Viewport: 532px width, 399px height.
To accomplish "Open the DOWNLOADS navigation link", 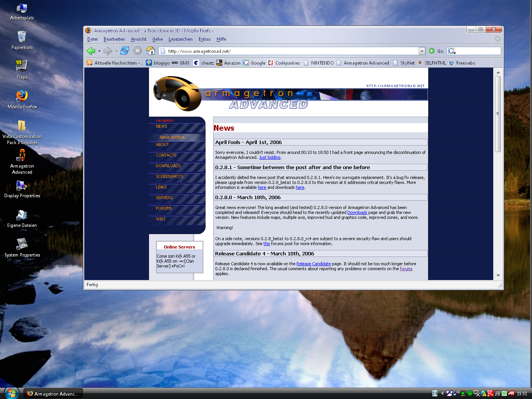I will coord(168,166).
